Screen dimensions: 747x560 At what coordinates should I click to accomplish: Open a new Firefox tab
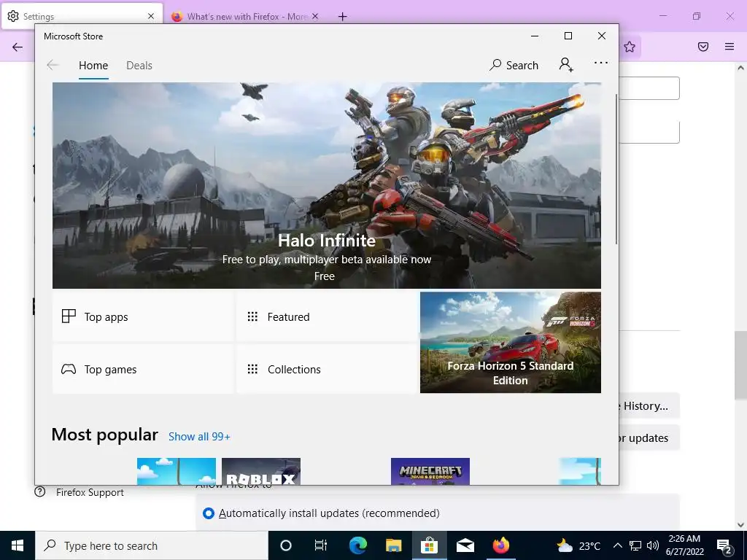click(x=342, y=17)
